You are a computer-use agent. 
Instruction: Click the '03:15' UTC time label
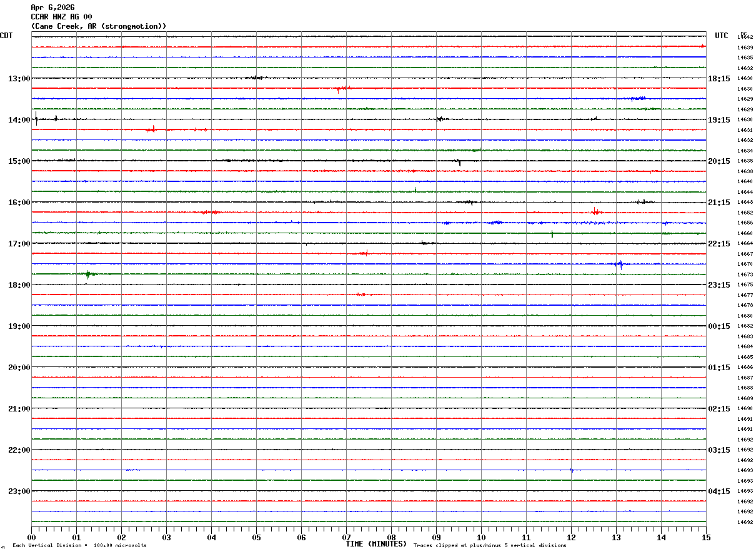(719, 450)
